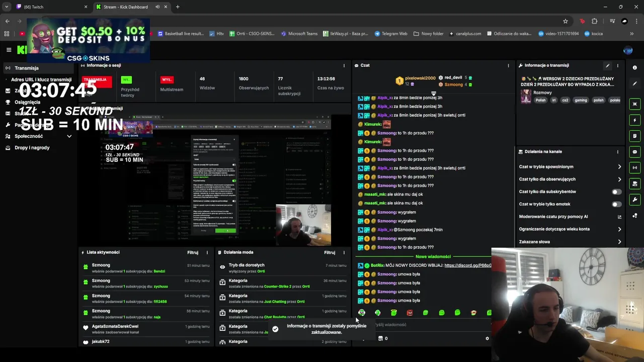644x362 pixels.
Task: Open Nowy folder bookmarks folder
Action: tap(429, 34)
